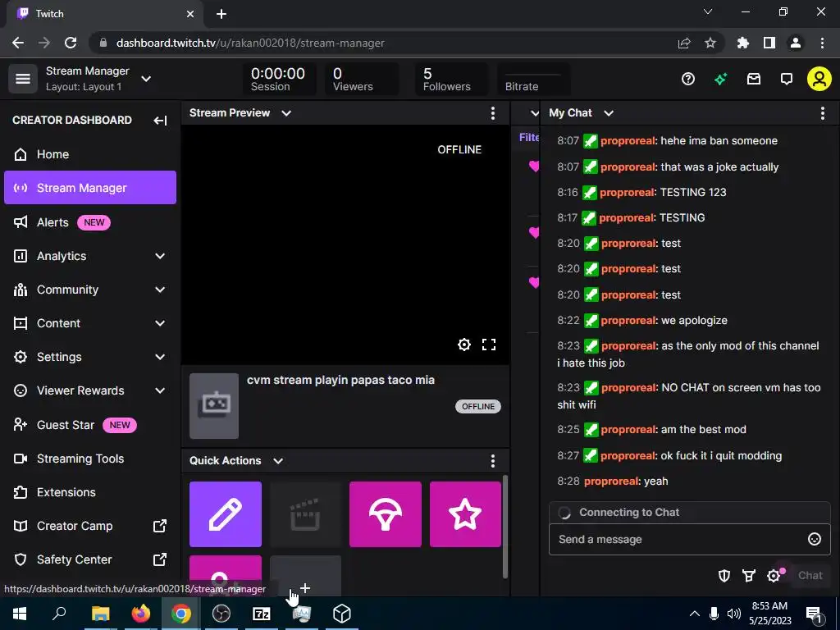Open 7-Zip from the taskbar
The image size is (840, 630).
coord(262,614)
